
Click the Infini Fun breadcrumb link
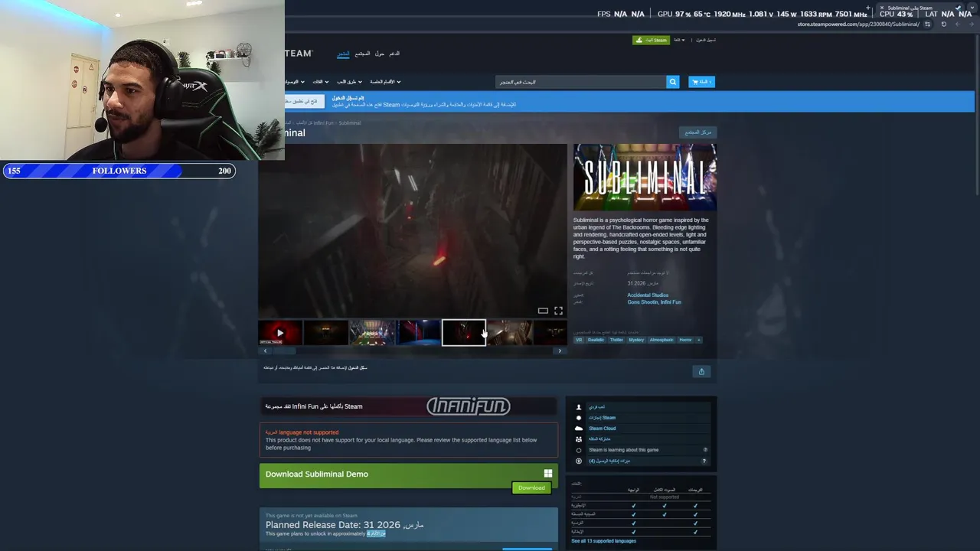pos(323,122)
